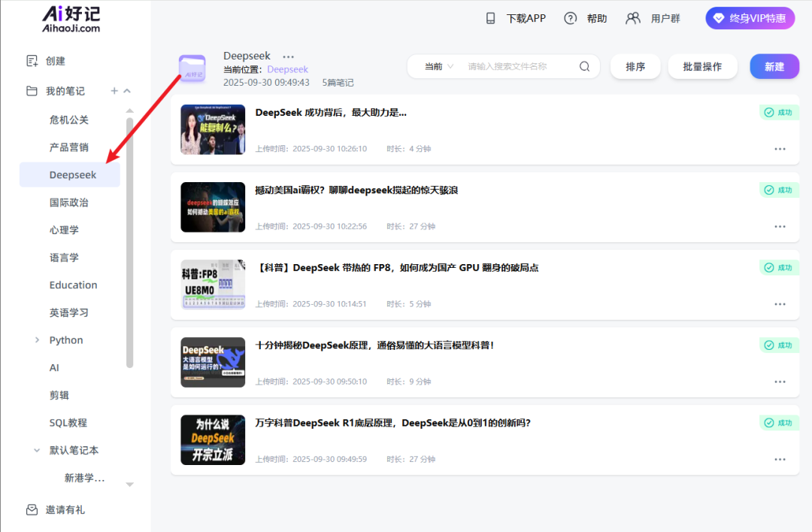The height and width of the screenshot is (532, 812).
Task: Open thumbnail of 十分钟揭秘DeepSeek原理 note
Action: tap(213, 362)
